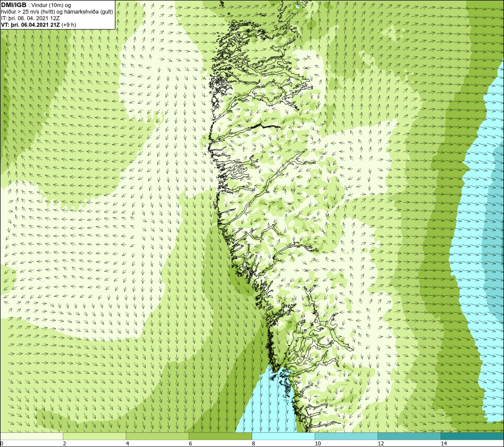This screenshot has width=504, height=447.
Task: Click the legend scale label 12
Action: point(381,443)
